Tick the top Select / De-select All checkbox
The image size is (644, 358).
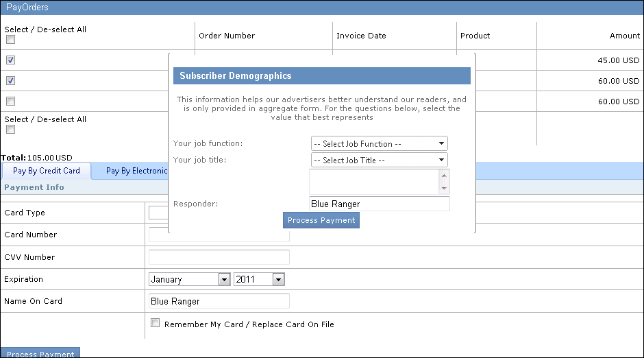coord(11,40)
